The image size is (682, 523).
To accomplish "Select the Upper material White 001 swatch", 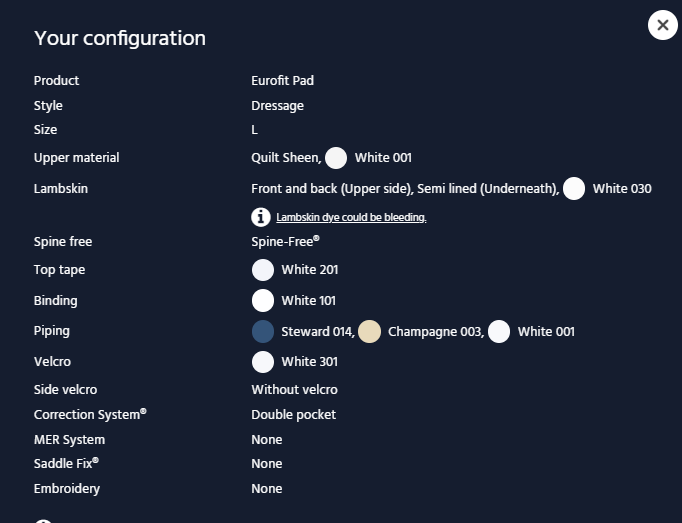I will 336,158.
